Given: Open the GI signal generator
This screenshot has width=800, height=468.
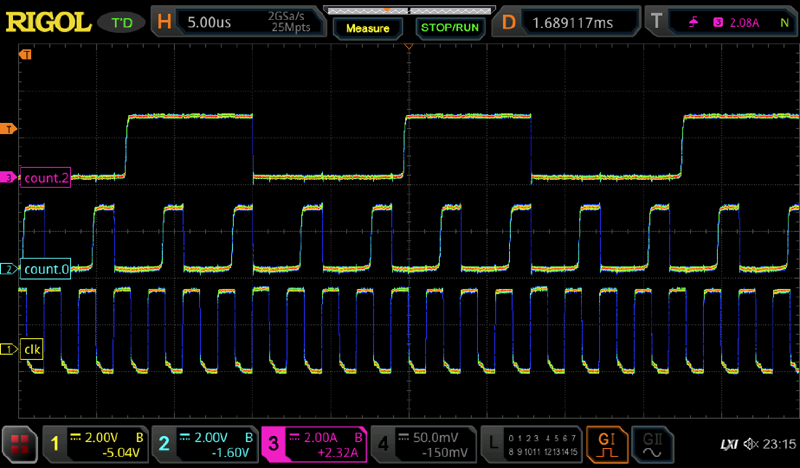Looking at the screenshot, I should pyautogui.click(x=607, y=442).
